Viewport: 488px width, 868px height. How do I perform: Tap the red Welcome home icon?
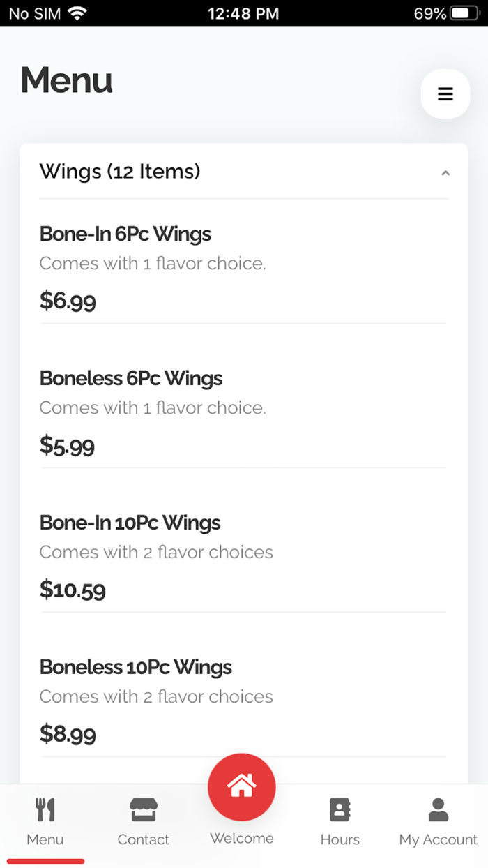click(241, 786)
